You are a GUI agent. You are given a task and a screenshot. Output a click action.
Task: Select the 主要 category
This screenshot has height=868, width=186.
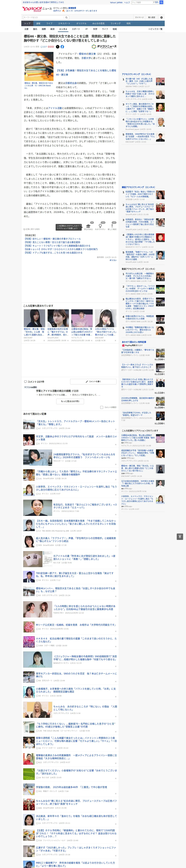click(x=26, y=29)
